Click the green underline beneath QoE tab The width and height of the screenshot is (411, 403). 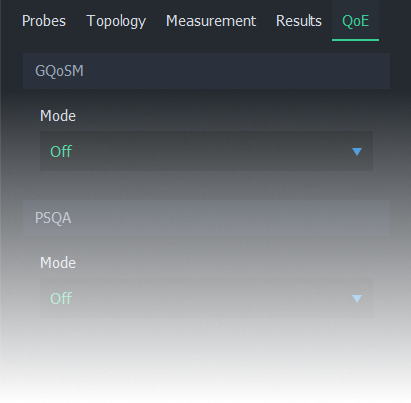point(355,40)
